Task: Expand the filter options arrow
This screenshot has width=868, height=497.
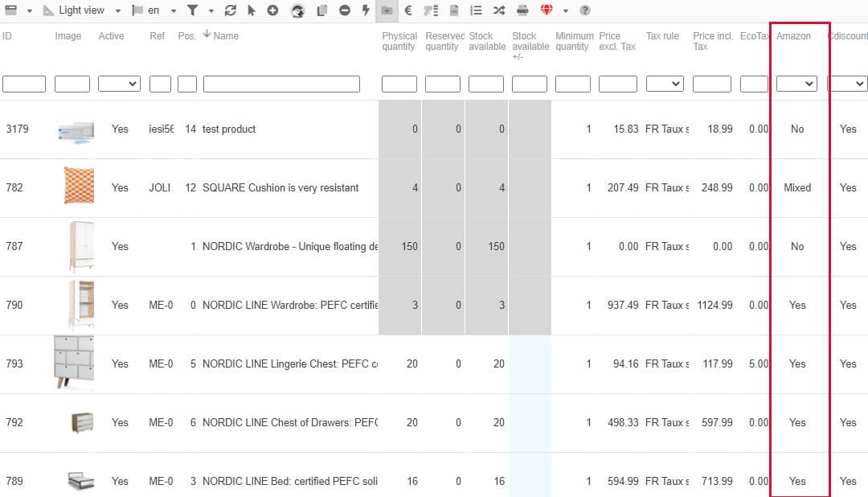Action: pos(211,10)
